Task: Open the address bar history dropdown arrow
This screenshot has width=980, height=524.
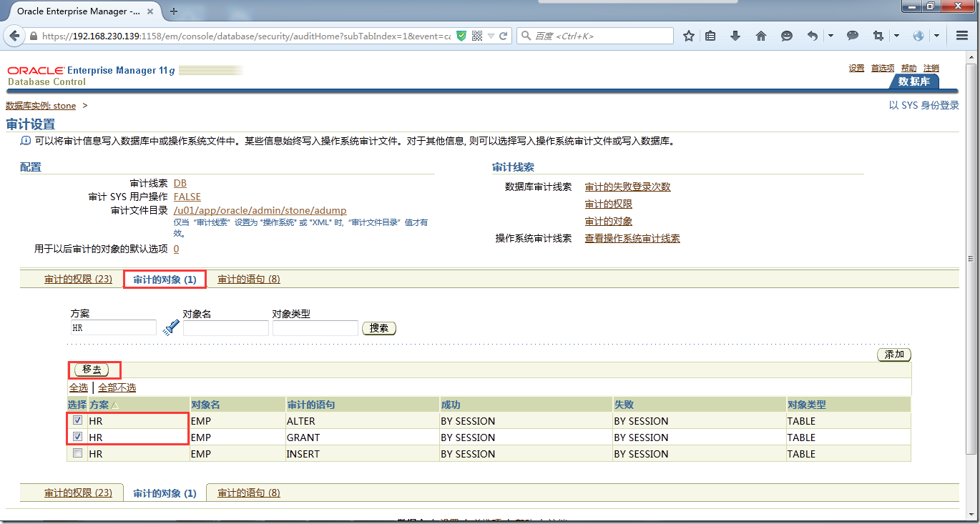Action: pos(491,36)
